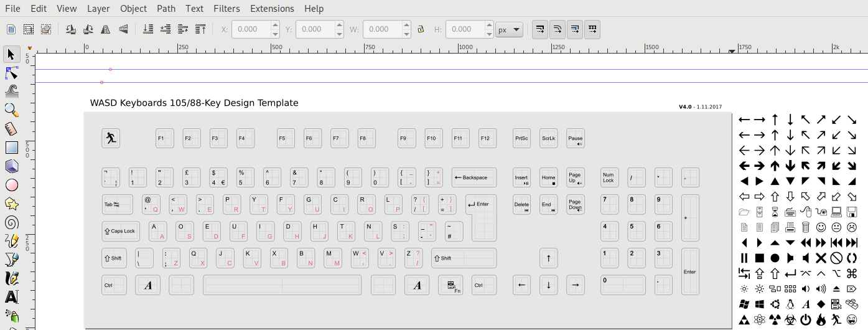Flip selection vertically
This screenshot has width=868, height=330.
click(123, 29)
